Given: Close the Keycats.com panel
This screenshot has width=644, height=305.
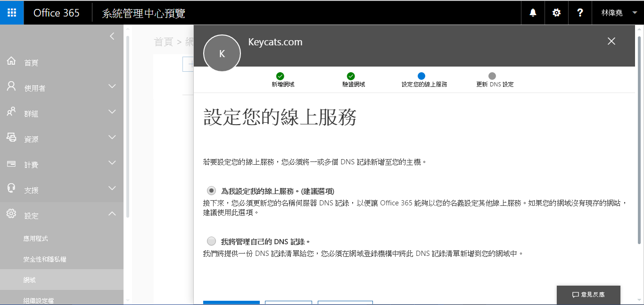Looking at the screenshot, I should pyautogui.click(x=611, y=41).
